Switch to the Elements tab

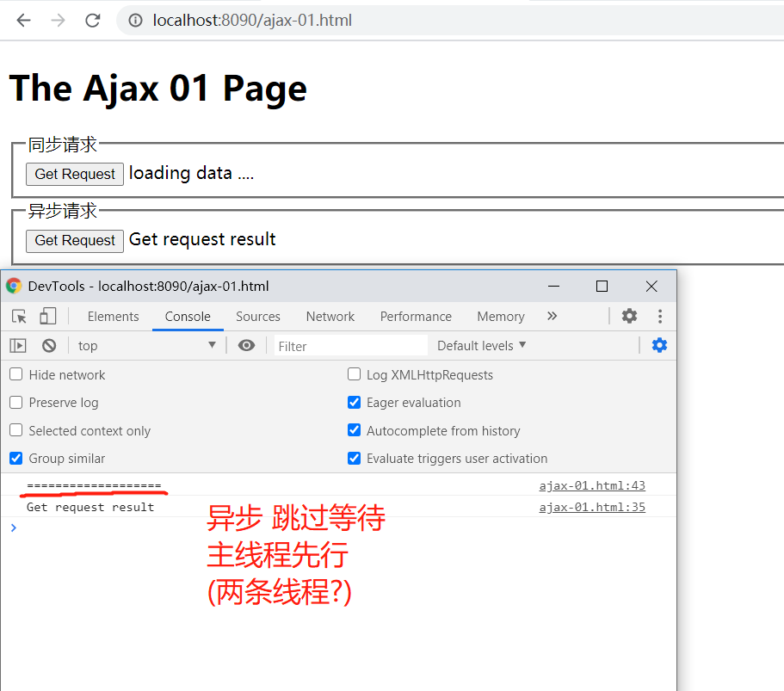[x=113, y=317]
